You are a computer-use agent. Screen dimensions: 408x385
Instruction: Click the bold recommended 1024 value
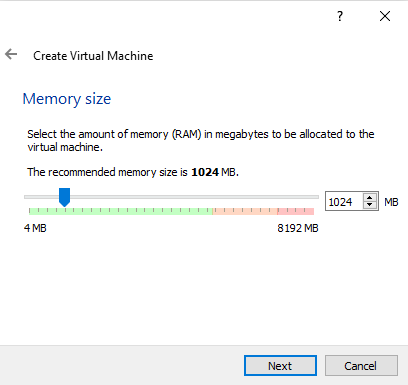[x=205, y=172]
